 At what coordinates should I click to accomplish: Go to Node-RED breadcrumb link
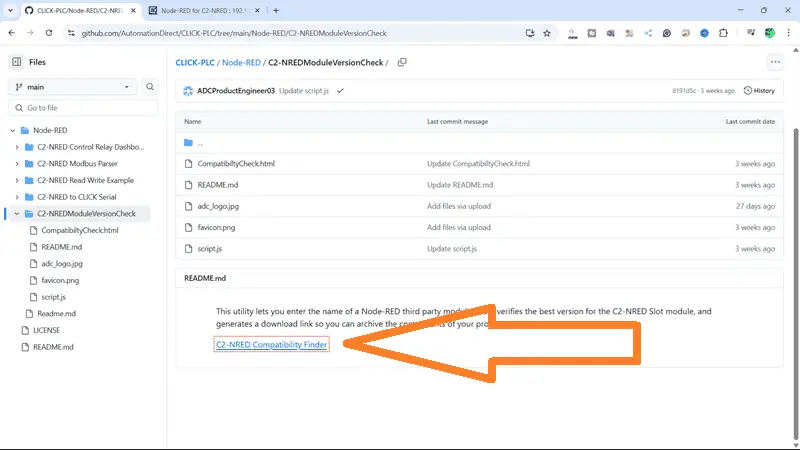[241, 62]
